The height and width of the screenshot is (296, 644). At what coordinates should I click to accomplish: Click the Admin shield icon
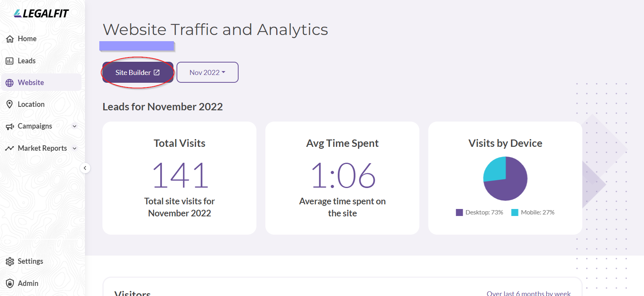(10, 283)
